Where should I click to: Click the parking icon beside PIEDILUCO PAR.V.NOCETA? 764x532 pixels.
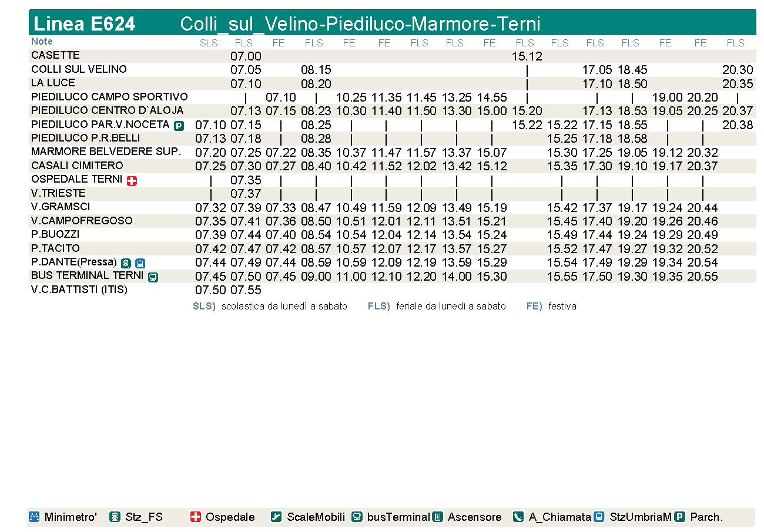[x=179, y=126]
